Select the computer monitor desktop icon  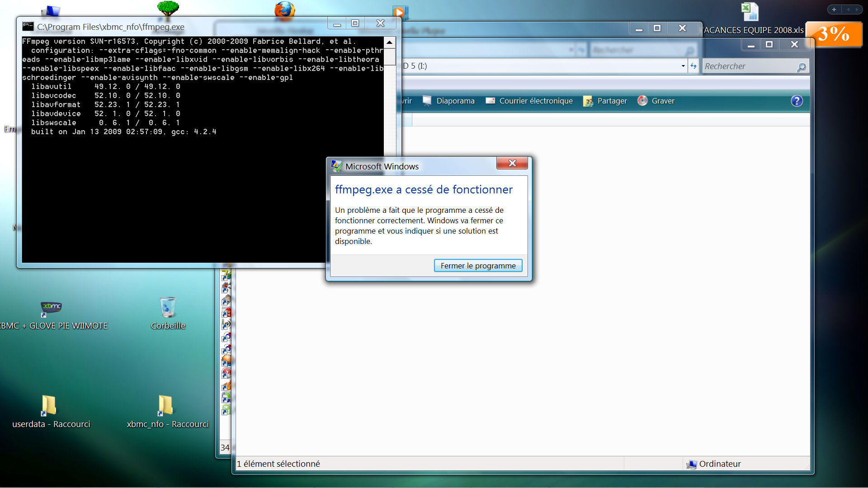pyautogui.click(x=51, y=11)
